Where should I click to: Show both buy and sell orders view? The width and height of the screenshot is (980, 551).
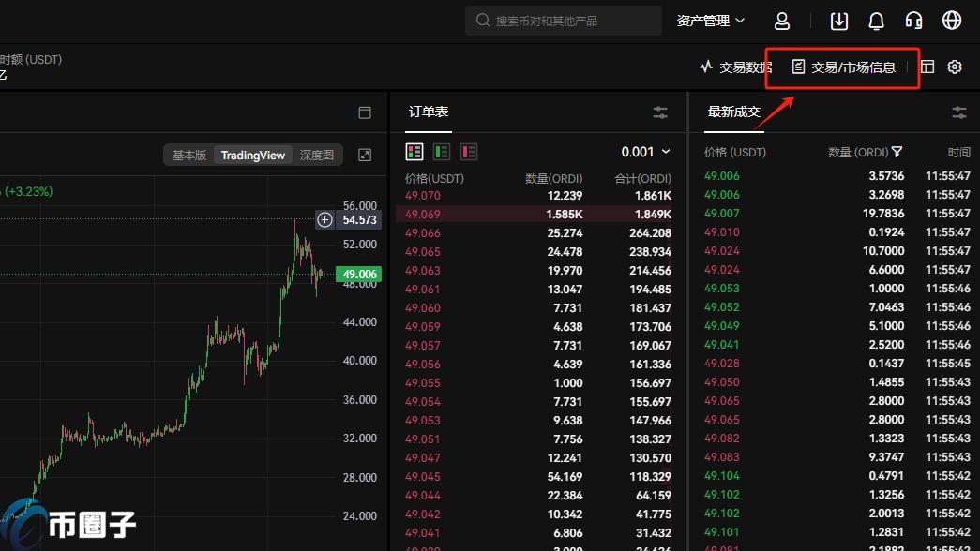pyautogui.click(x=415, y=152)
